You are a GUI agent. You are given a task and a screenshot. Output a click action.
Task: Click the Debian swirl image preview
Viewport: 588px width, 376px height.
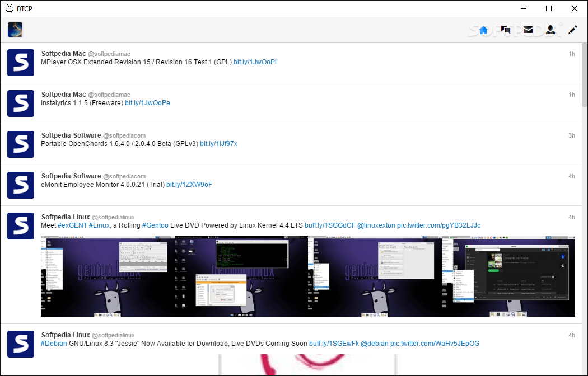pyautogui.click(x=307, y=365)
